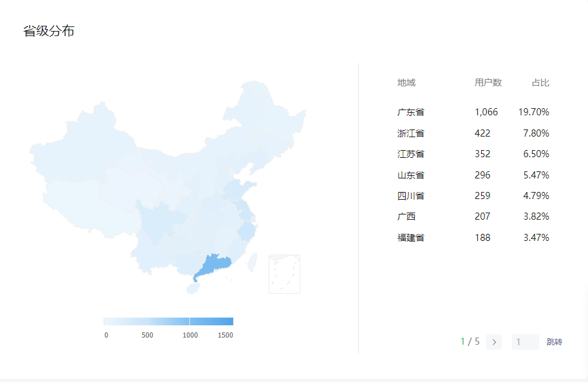This screenshot has height=382, width=588.
Task: Click the 7.80% percentage value
Action: 536,133
